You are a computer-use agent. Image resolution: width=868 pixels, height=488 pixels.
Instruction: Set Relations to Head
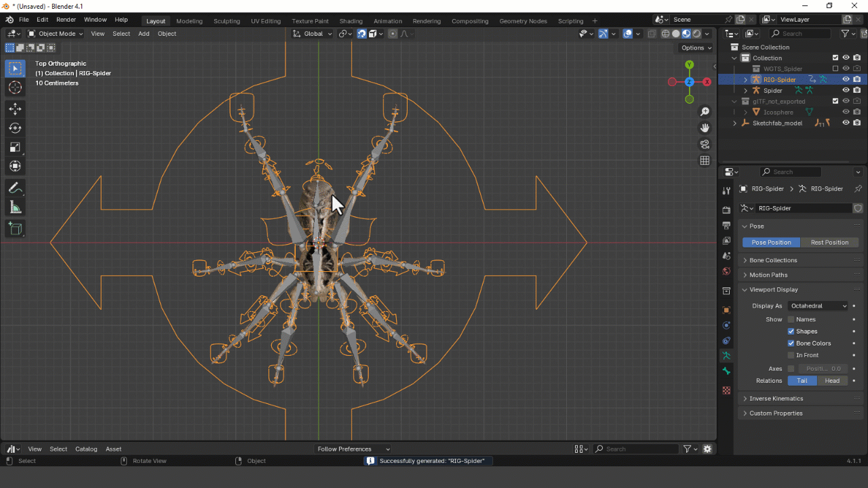coord(832,380)
